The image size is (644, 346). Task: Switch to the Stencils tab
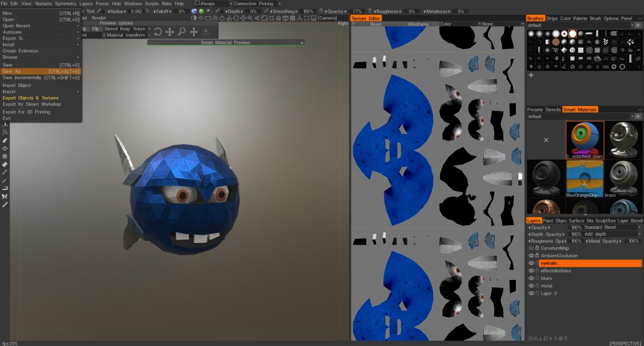point(553,110)
